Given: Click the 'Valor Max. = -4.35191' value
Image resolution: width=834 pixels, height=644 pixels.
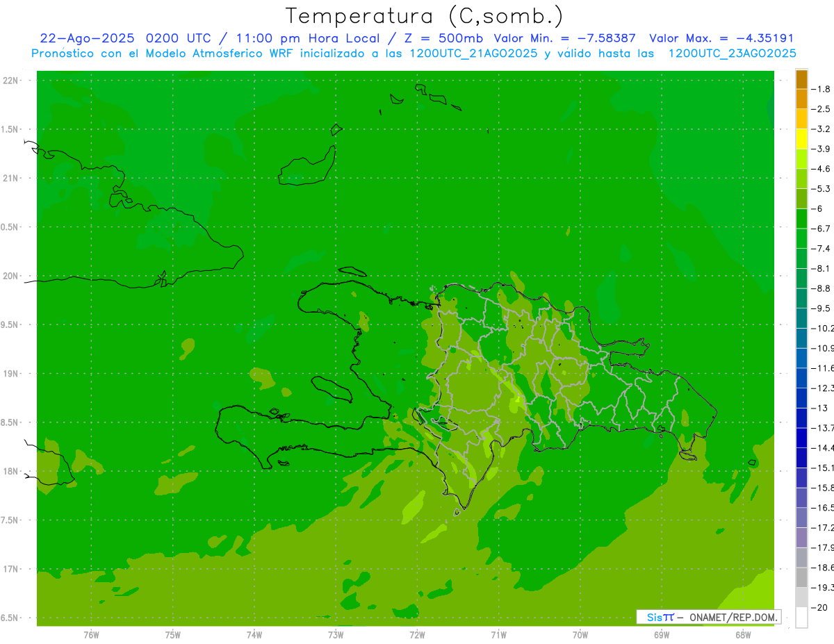Looking at the screenshot, I should [x=721, y=38].
